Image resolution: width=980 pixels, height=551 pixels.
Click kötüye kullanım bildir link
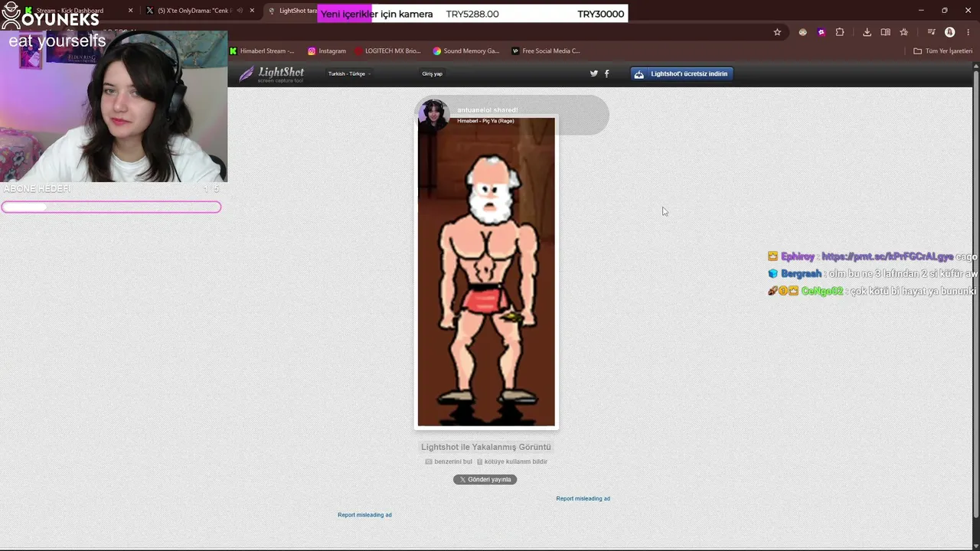point(512,461)
